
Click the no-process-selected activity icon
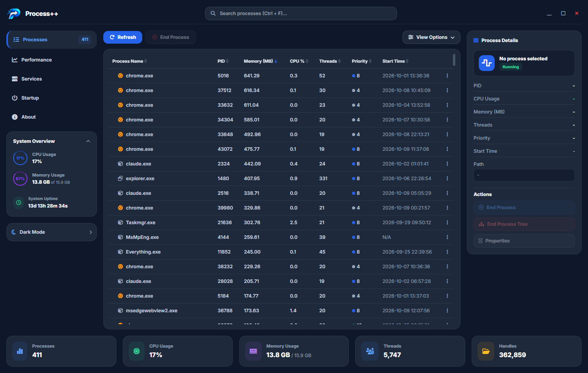coord(487,63)
